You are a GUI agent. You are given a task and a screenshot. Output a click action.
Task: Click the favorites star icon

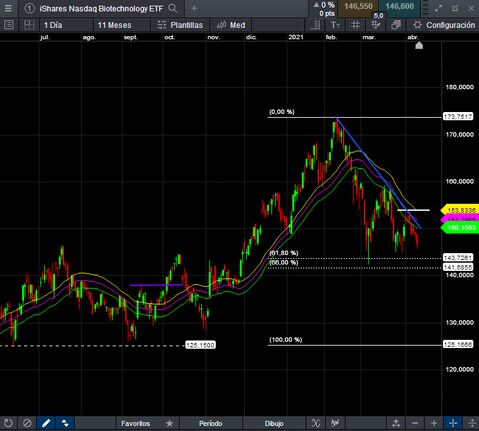170,423
